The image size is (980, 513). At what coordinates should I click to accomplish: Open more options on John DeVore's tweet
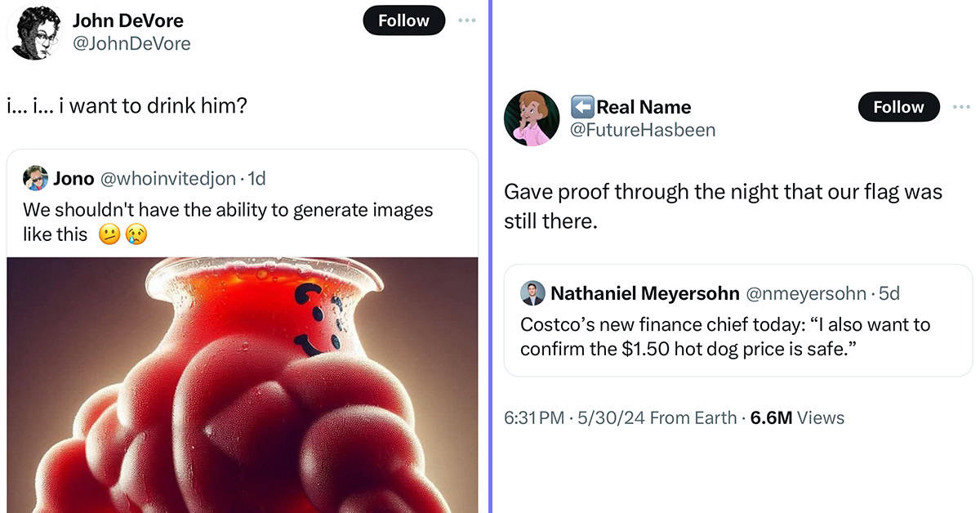coord(466,20)
